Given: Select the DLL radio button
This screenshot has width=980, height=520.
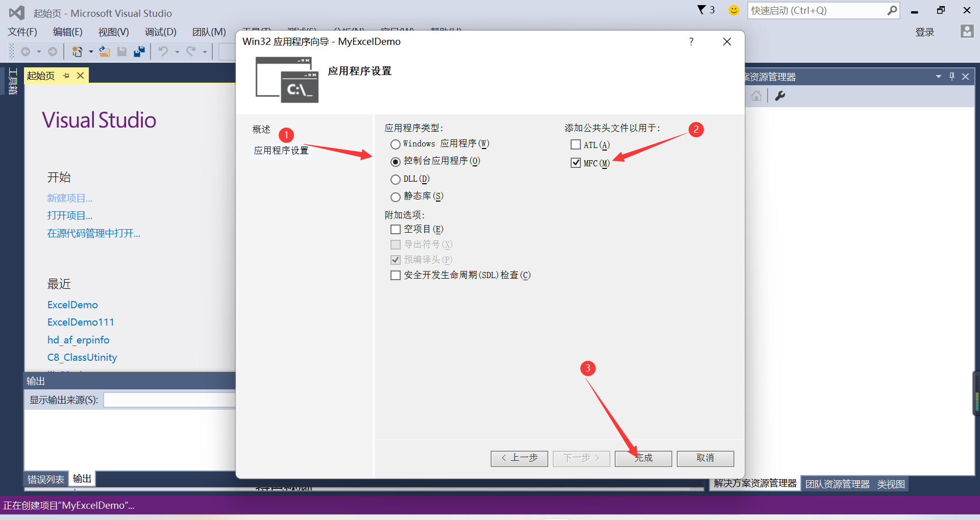Looking at the screenshot, I should tap(395, 180).
